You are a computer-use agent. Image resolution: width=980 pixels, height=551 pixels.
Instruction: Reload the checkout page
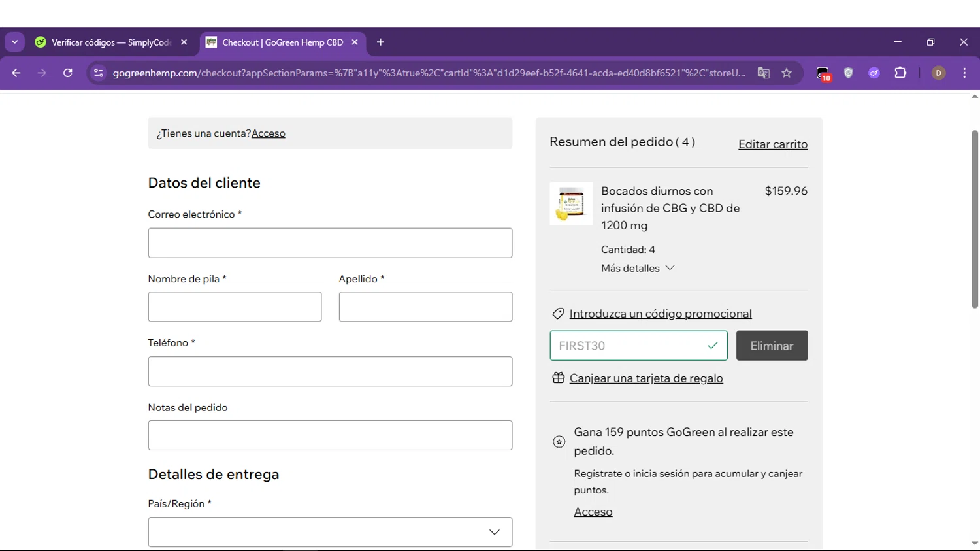[x=68, y=73]
